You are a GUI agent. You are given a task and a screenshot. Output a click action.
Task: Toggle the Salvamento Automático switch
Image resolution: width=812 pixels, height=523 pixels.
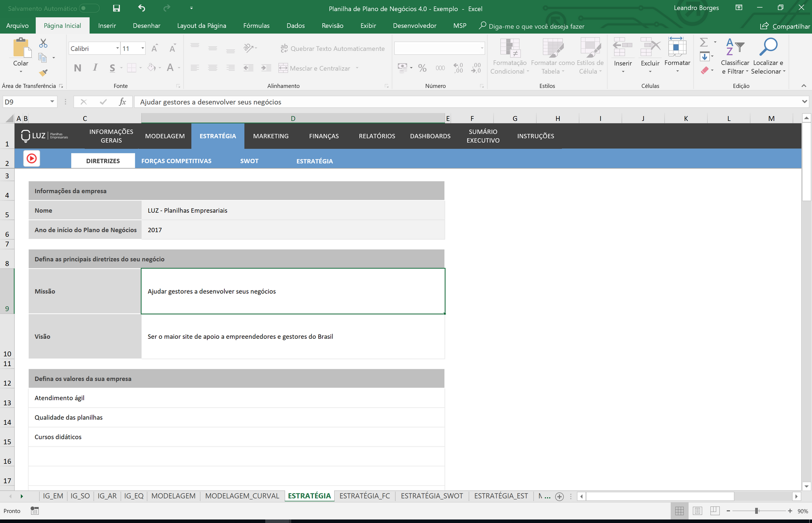tap(89, 8)
